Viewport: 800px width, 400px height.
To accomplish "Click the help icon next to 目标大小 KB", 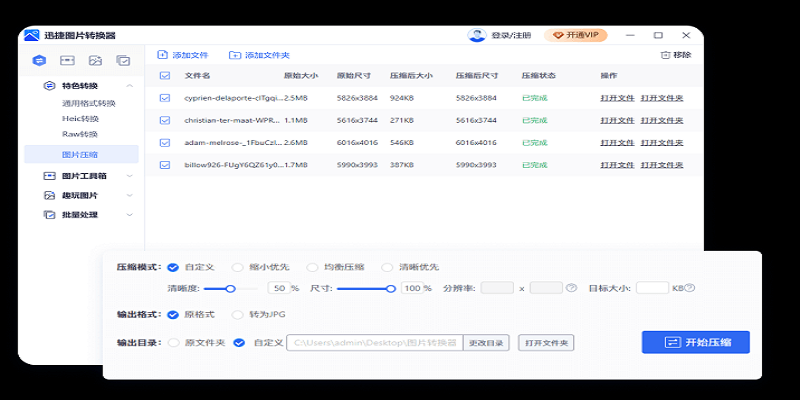I will click(x=690, y=288).
